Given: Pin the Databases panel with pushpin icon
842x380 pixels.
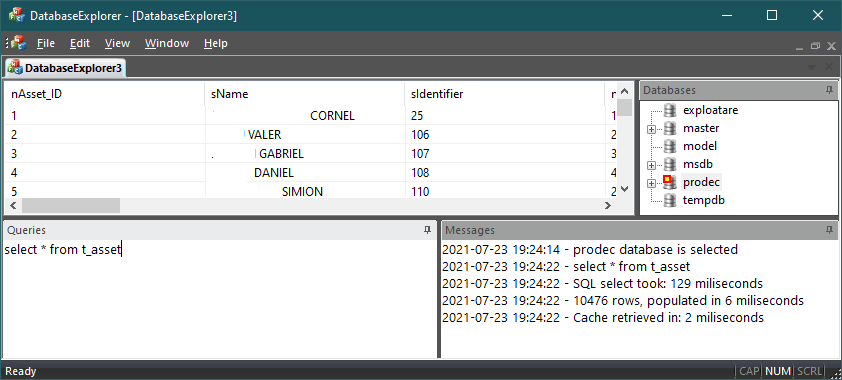Looking at the screenshot, I should pyautogui.click(x=829, y=90).
